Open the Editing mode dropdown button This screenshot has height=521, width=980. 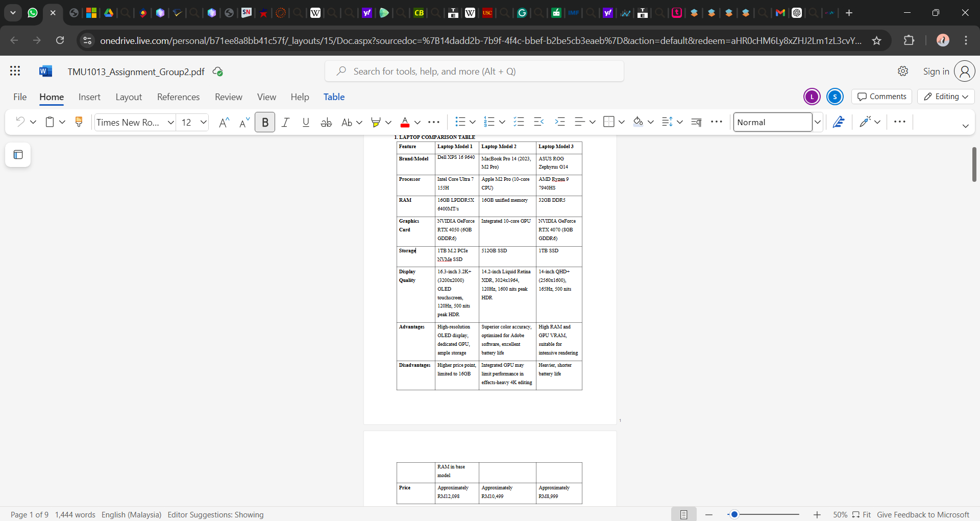click(x=946, y=97)
